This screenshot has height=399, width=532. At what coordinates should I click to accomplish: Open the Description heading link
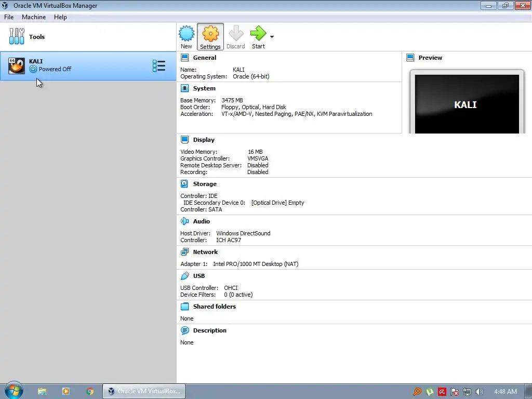point(210,330)
